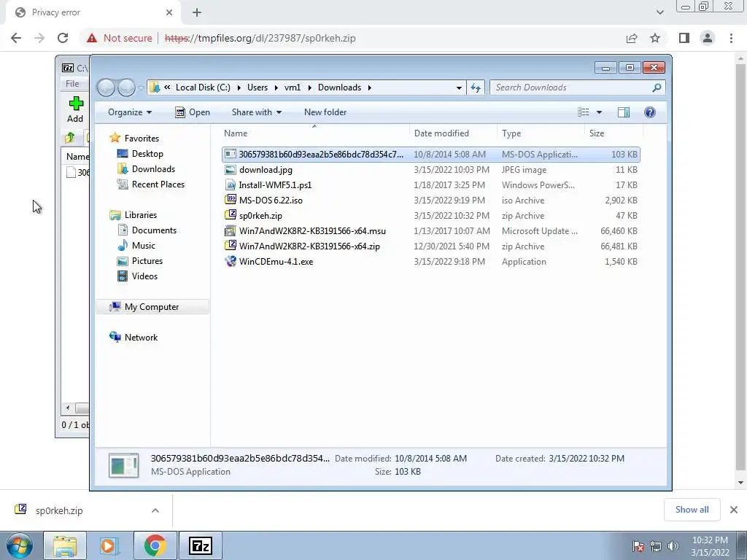Click New folder in Explorer toolbar
Image resolution: width=747 pixels, height=560 pixels.
coord(325,112)
